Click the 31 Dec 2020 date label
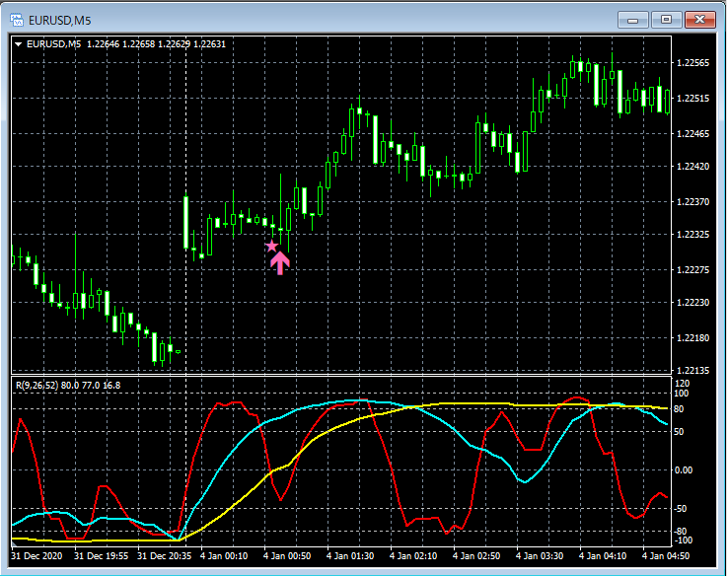The image size is (728, 576). 39,556
